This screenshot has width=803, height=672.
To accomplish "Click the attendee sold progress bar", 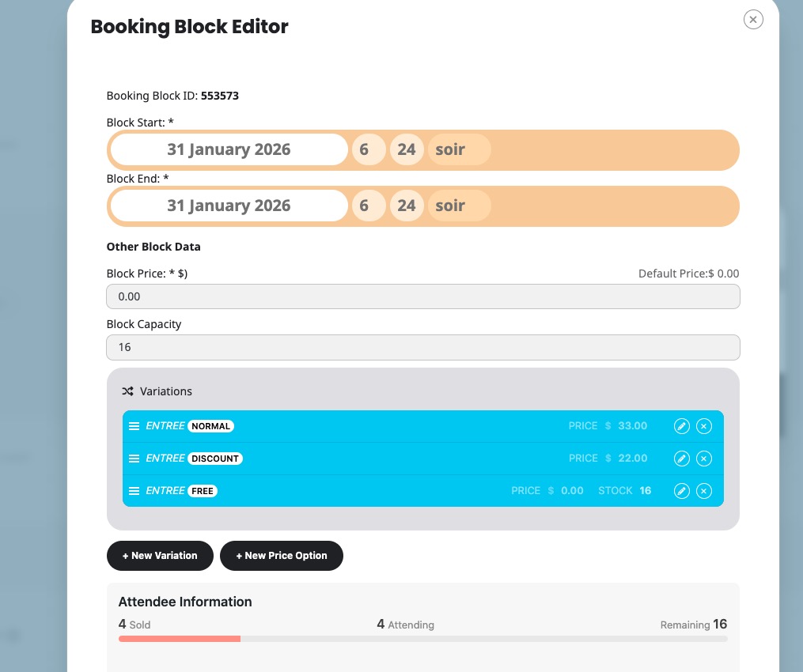I will point(180,638).
